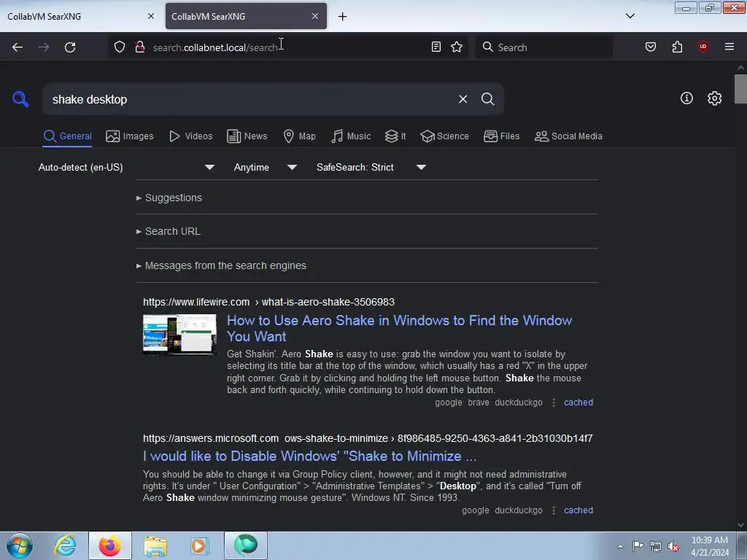List all tabs with the chevron

pyautogui.click(x=630, y=16)
